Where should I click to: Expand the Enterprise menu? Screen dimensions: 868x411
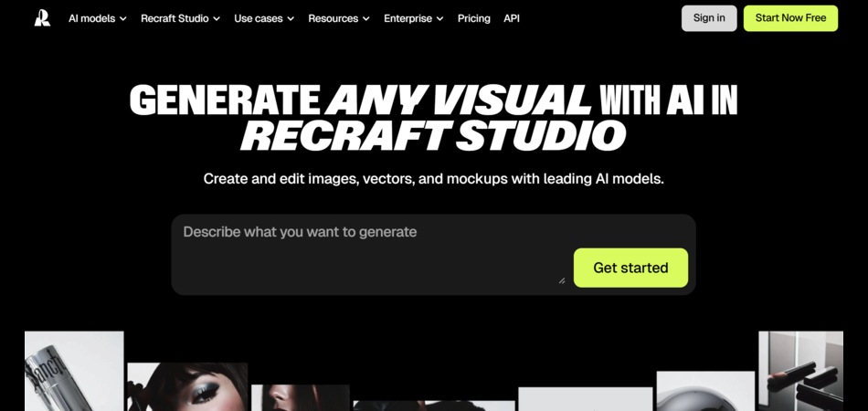(414, 18)
